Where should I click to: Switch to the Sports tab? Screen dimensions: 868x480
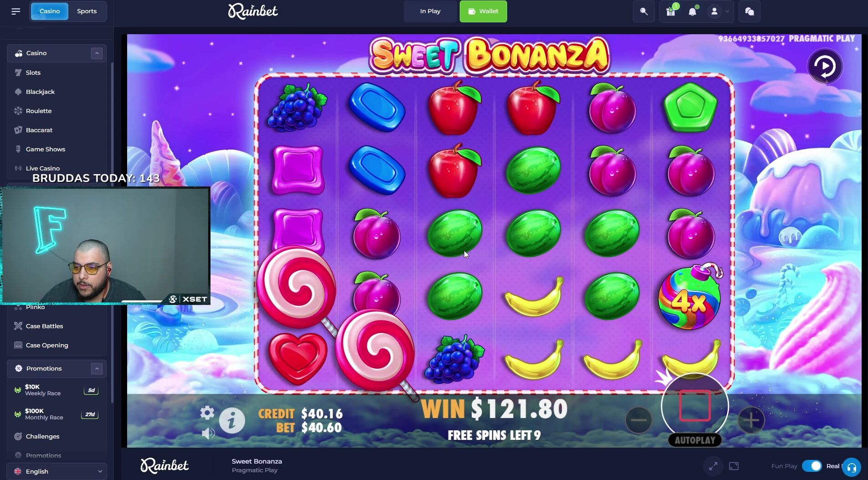tap(87, 11)
